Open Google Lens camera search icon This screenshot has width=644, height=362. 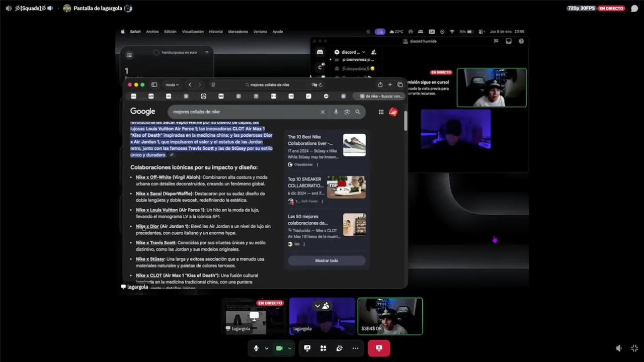347,112
